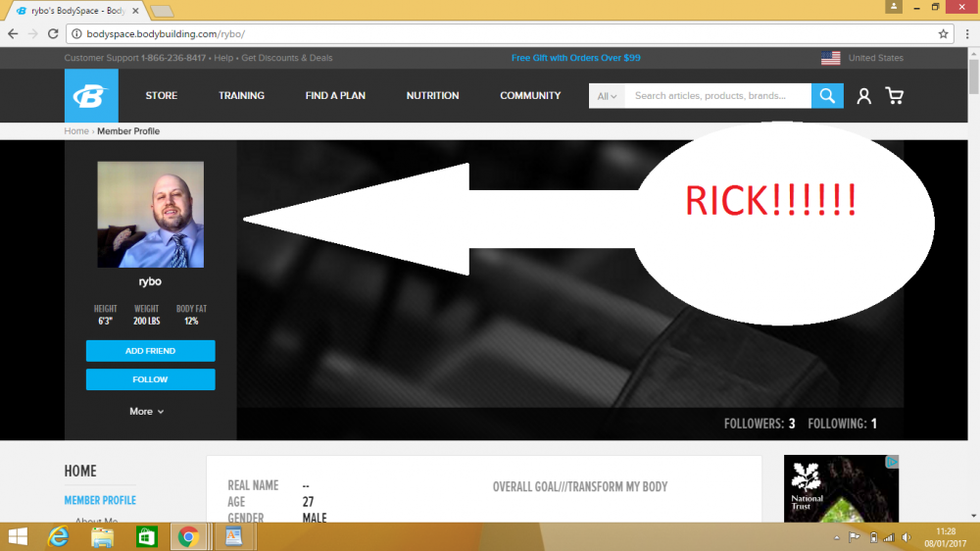Click the FOLLOW button

click(x=151, y=379)
